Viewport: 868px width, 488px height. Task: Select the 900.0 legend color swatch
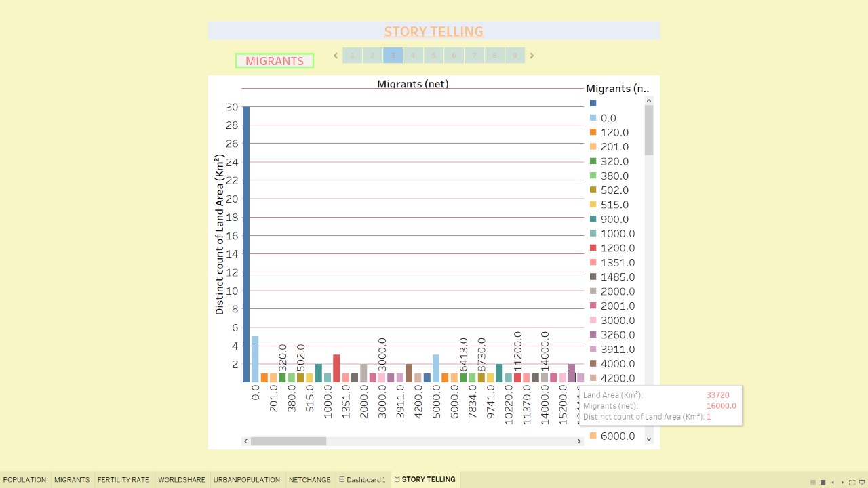pos(593,219)
